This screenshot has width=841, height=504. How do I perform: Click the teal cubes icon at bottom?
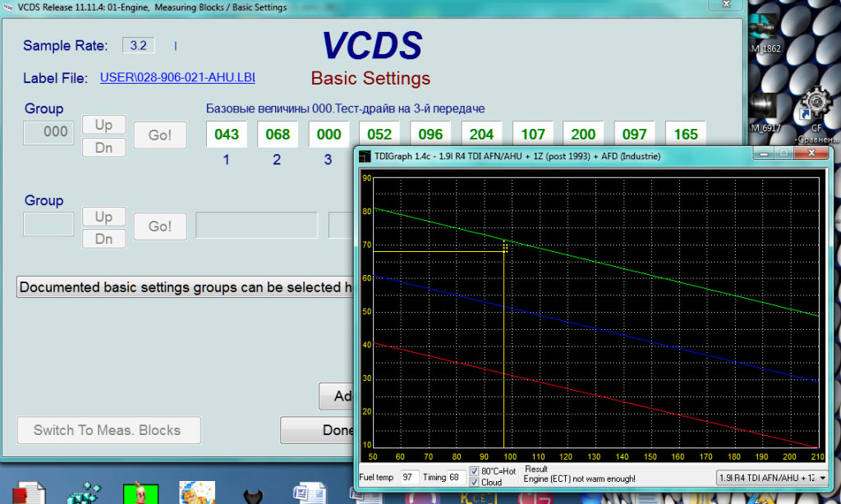pos(84,493)
